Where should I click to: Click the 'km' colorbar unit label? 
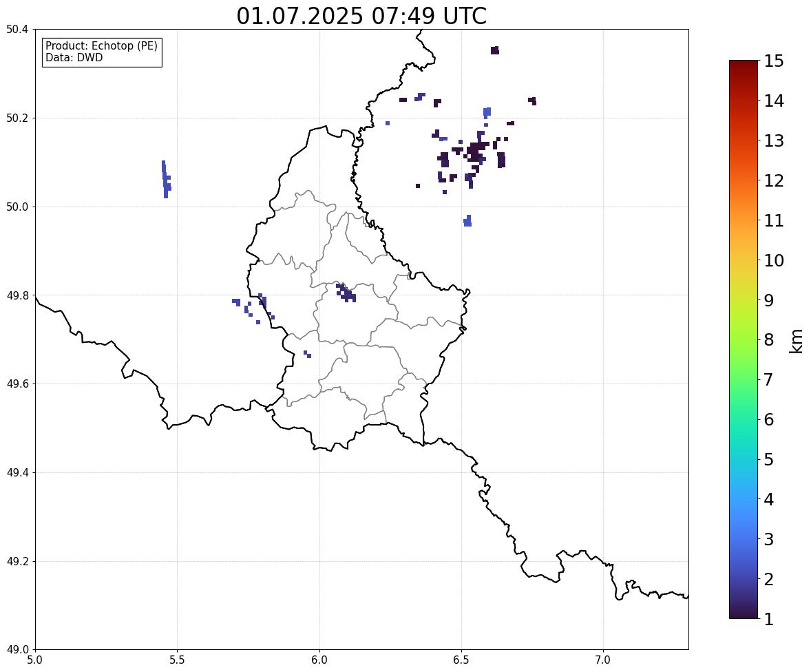[797, 341]
